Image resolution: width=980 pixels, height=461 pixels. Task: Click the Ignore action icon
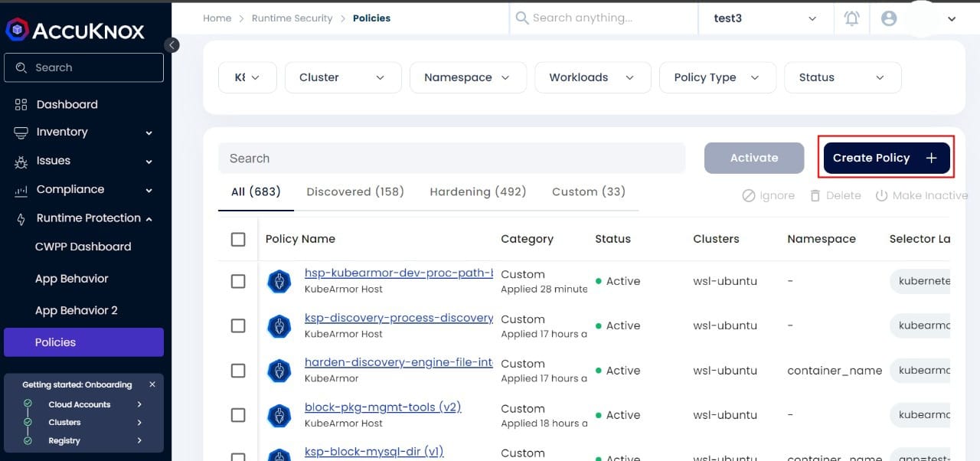tap(749, 195)
